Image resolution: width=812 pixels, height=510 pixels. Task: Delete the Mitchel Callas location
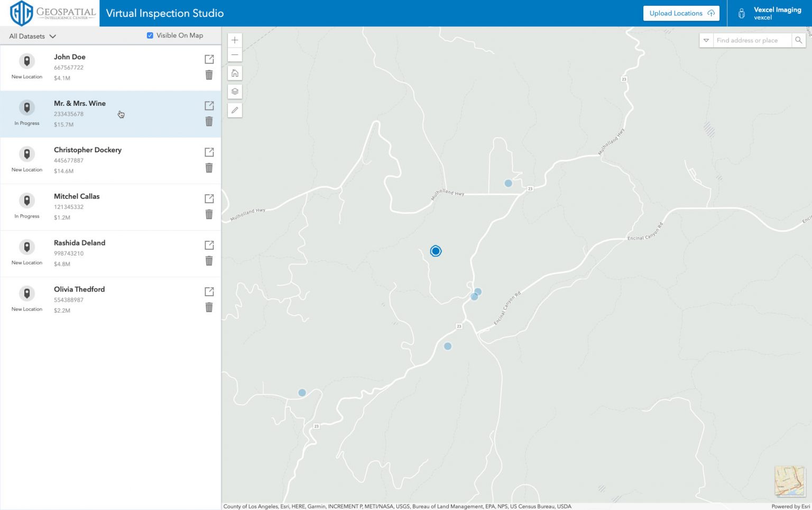(x=209, y=215)
